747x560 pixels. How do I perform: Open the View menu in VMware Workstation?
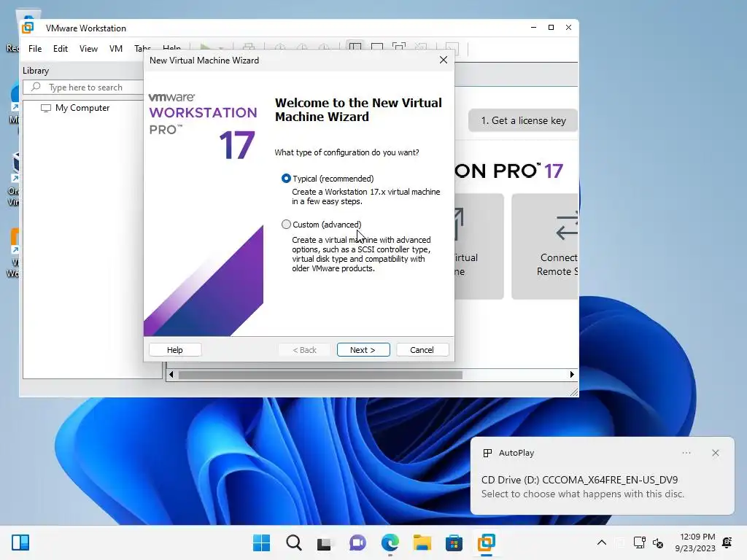click(88, 49)
